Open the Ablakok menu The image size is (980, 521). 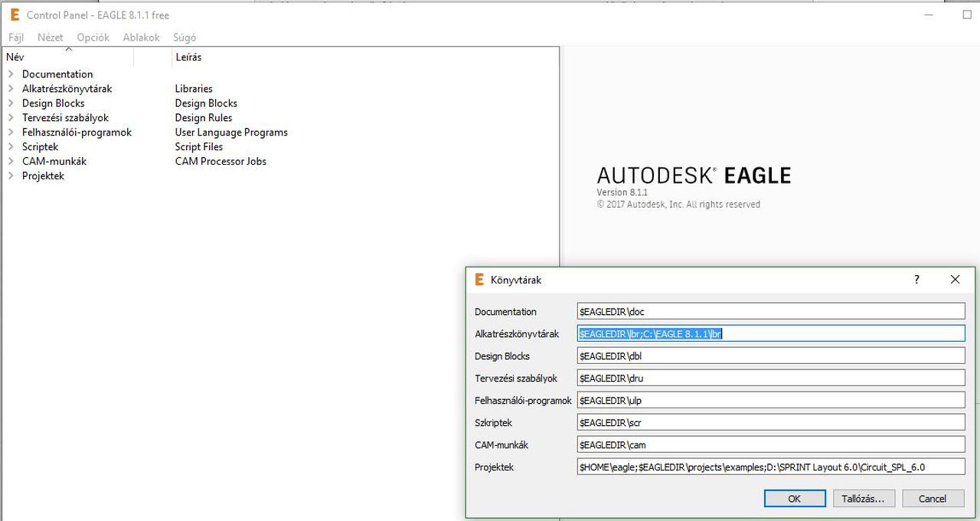(x=142, y=37)
